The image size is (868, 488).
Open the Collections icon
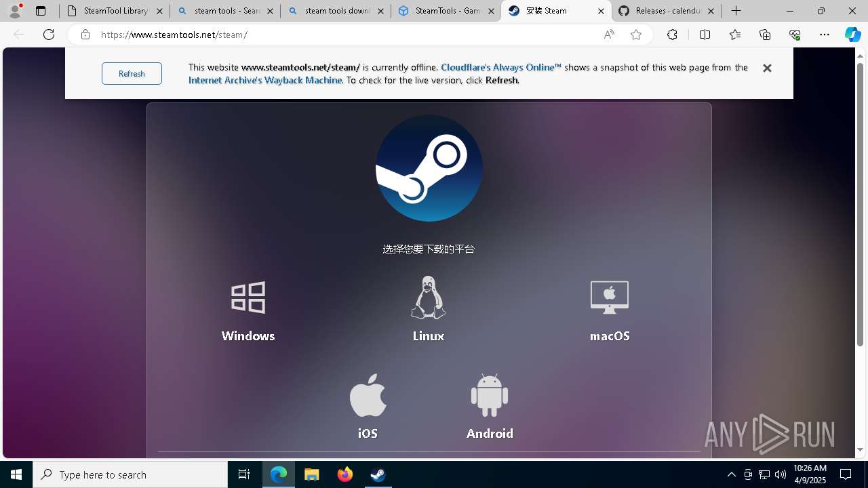click(x=765, y=35)
